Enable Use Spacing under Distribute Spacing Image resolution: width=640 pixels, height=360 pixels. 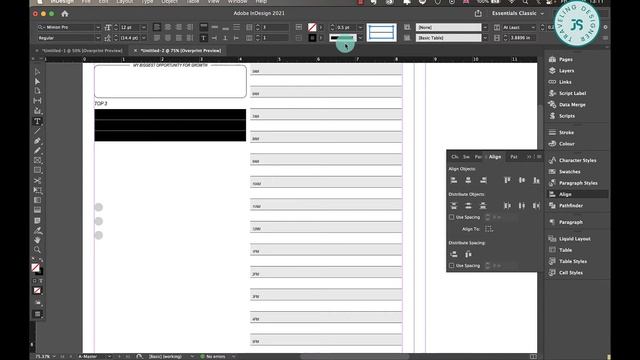451,266
